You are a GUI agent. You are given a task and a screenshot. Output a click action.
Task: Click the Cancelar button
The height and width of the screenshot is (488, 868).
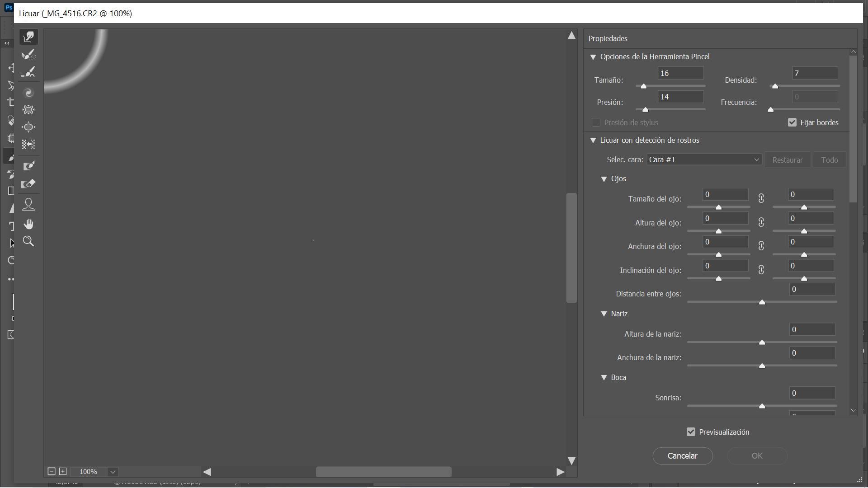682,455
